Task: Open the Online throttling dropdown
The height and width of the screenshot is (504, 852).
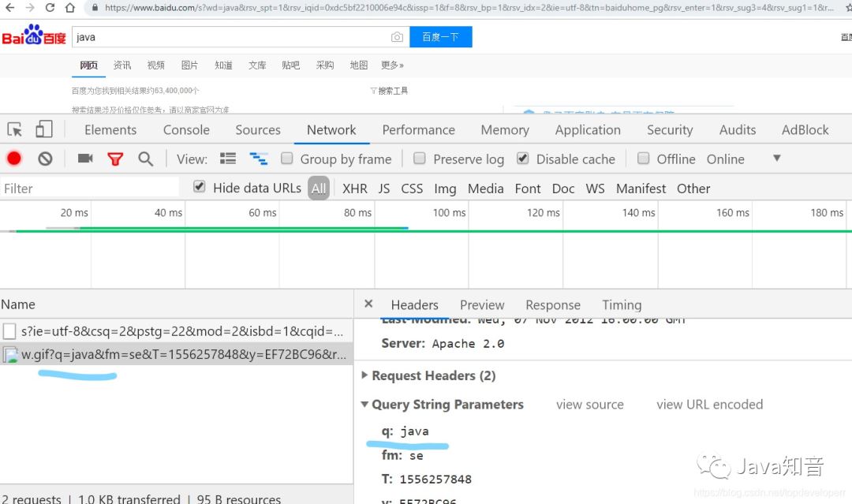Action: (742, 159)
